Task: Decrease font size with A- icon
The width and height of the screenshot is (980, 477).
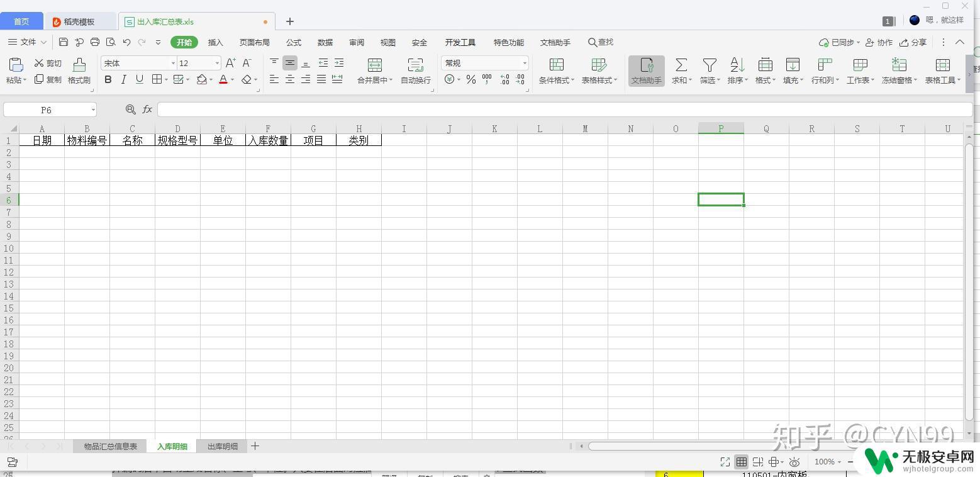Action: (x=247, y=63)
